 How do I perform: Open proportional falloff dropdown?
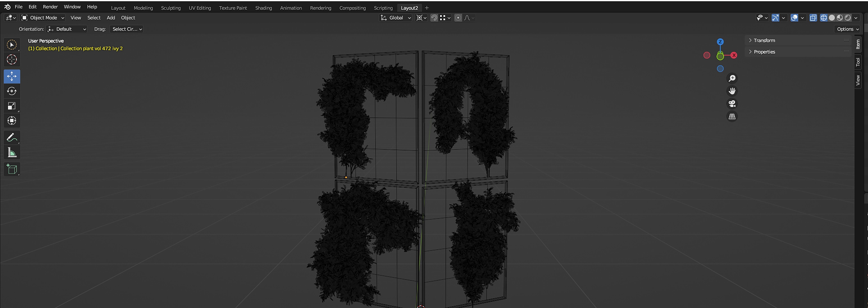click(x=469, y=18)
